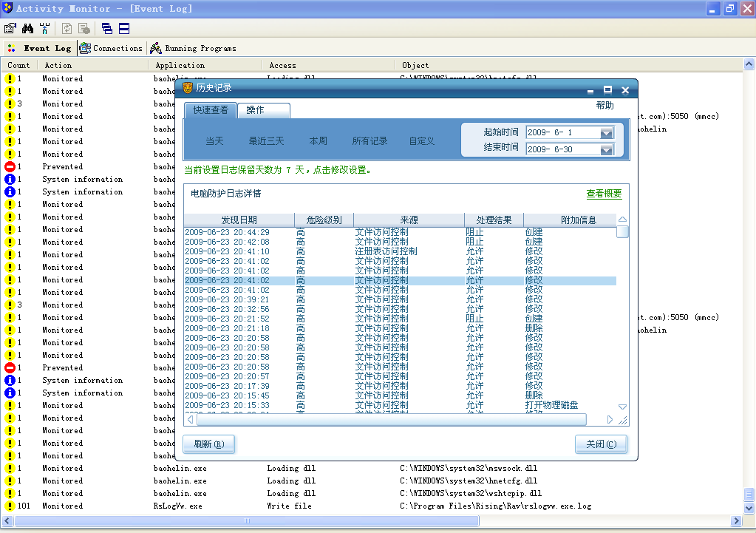
Task: Click the cascade windows toolbar icon
Action: pyautogui.click(x=107, y=29)
